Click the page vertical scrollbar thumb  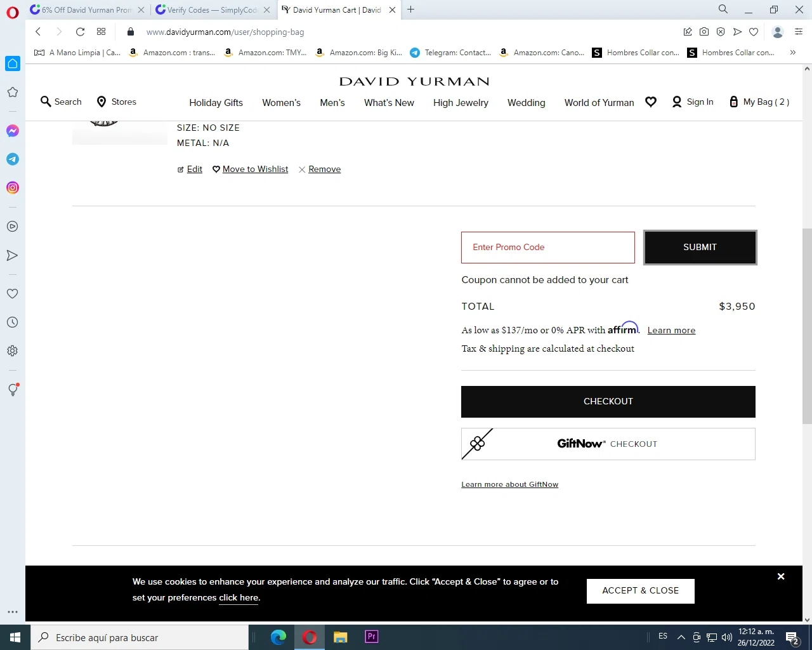[807, 326]
